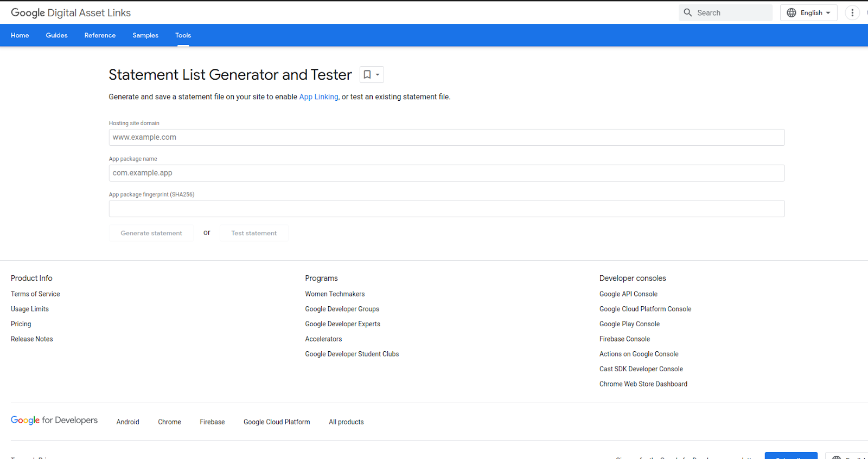The height and width of the screenshot is (459, 868).
Task: Switch to the Reference tab
Action: [x=100, y=35]
